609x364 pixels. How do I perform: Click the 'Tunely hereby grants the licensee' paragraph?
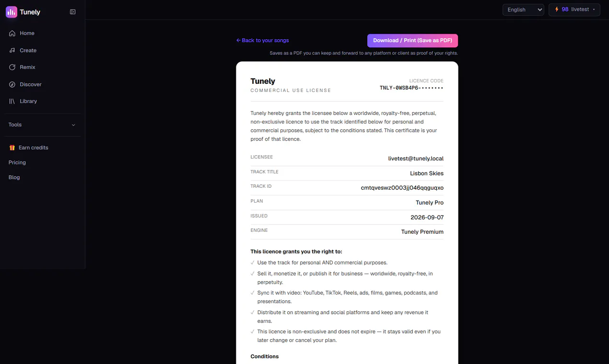pyautogui.click(x=344, y=126)
